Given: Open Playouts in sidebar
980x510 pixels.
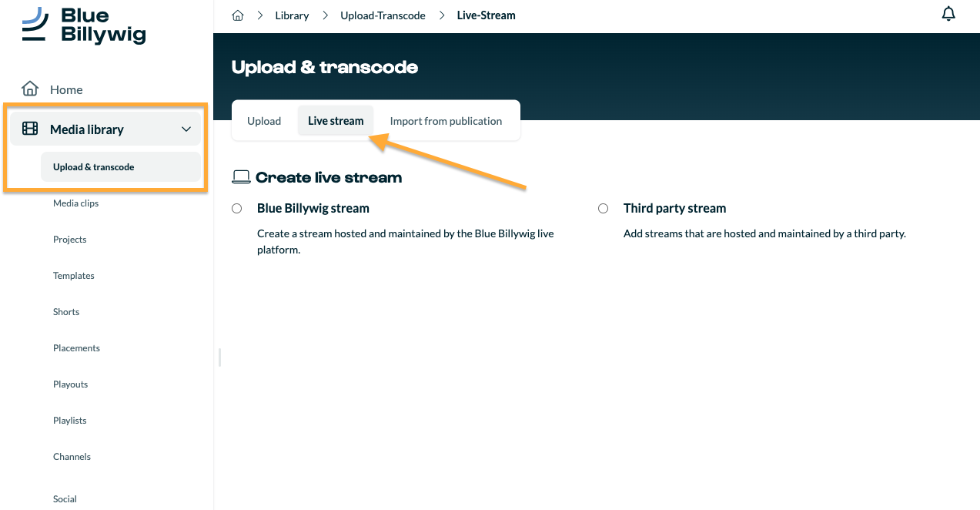Looking at the screenshot, I should click(x=71, y=384).
